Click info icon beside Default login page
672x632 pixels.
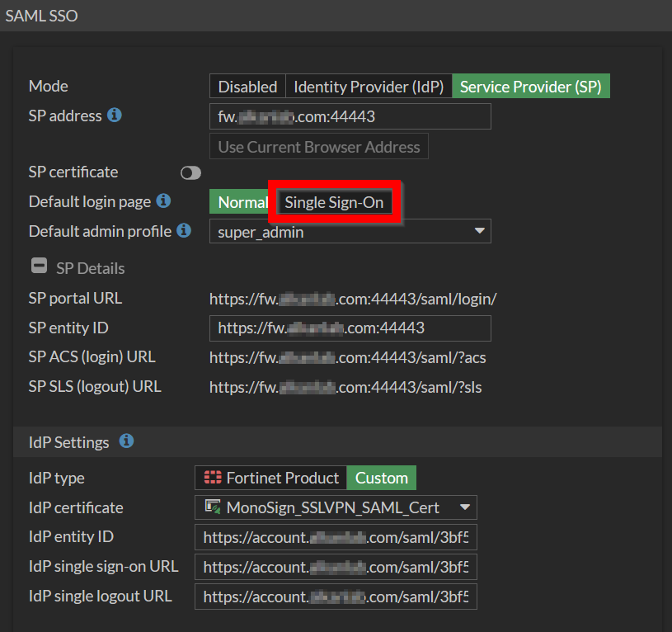[163, 201]
